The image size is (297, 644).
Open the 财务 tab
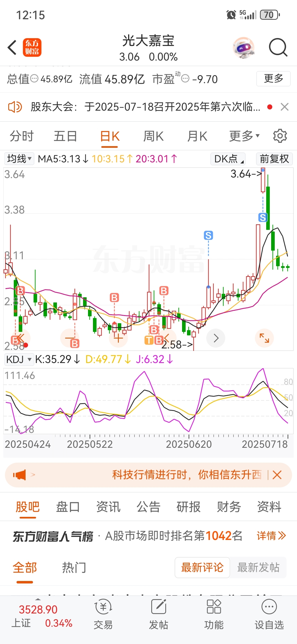pos(229,507)
